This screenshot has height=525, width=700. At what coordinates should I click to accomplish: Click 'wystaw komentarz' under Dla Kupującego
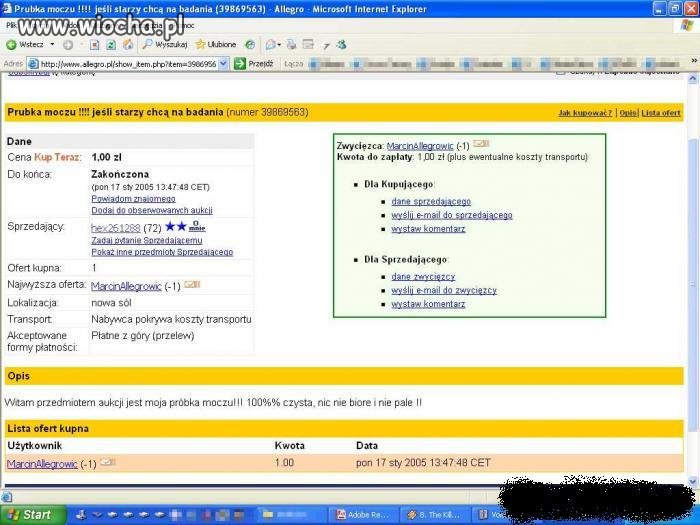(428, 229)
